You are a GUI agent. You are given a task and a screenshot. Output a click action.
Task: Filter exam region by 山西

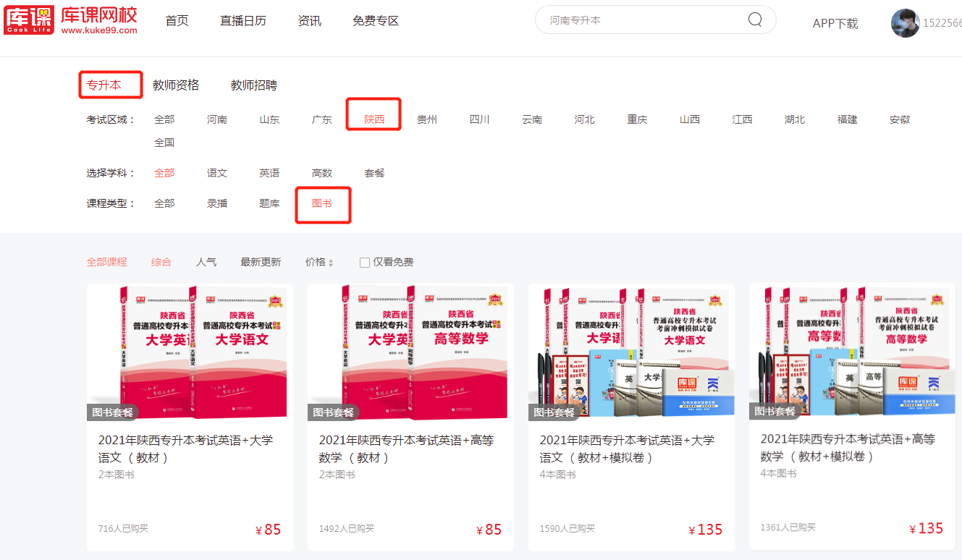tap(690, 119)
